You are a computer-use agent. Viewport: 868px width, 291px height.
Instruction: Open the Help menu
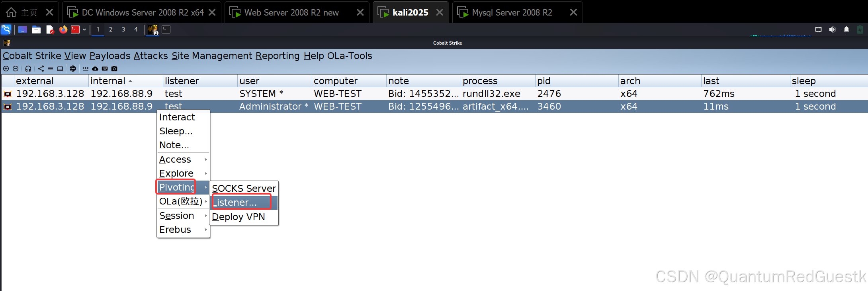(x=314, y=56)
